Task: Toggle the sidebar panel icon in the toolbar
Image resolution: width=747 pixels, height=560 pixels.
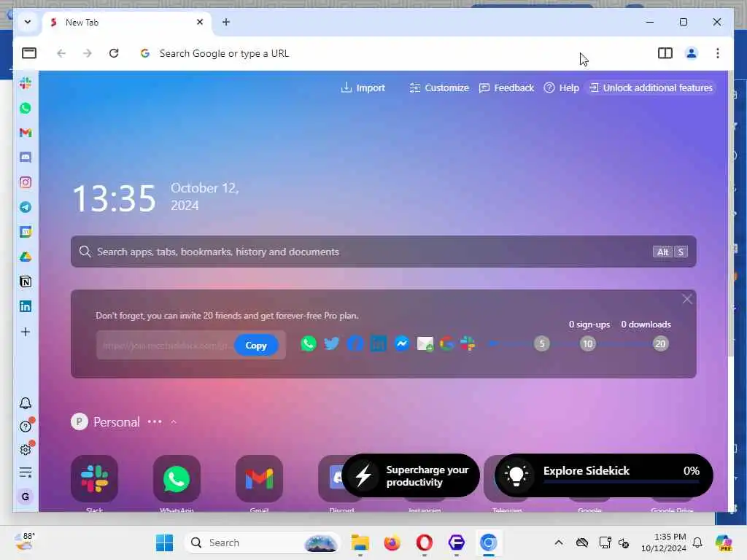Action: click(29, 52)
